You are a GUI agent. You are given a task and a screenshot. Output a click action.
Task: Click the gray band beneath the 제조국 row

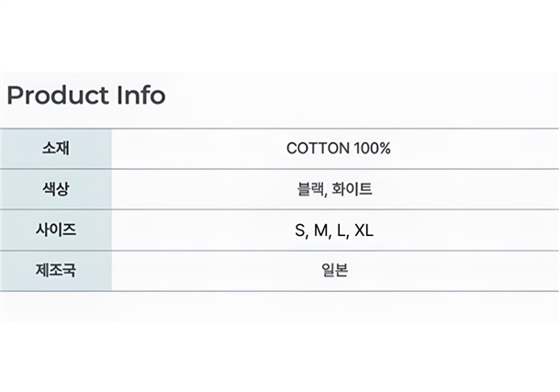pyautogui.click(x=280, y=307)
